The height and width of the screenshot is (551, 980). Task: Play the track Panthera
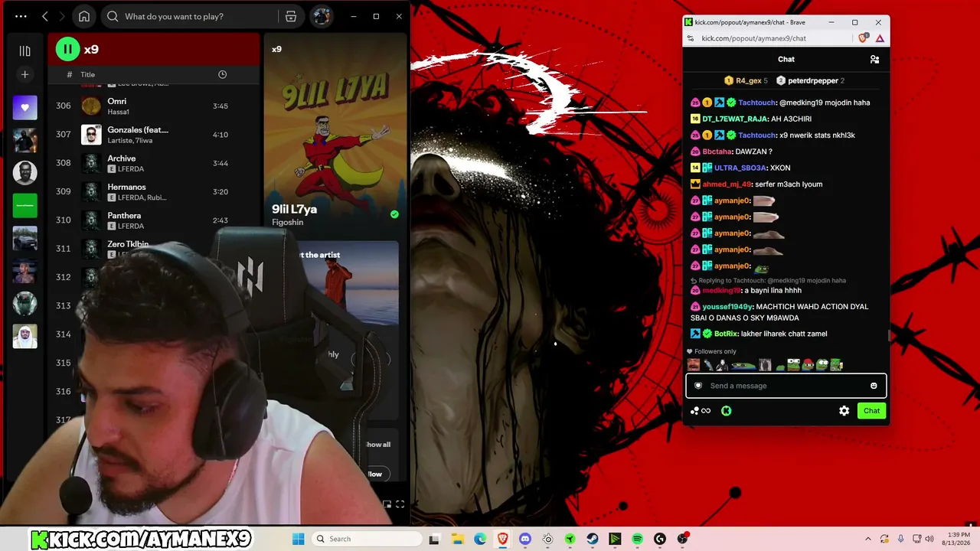pyautogui.click(x=154, y=220)
